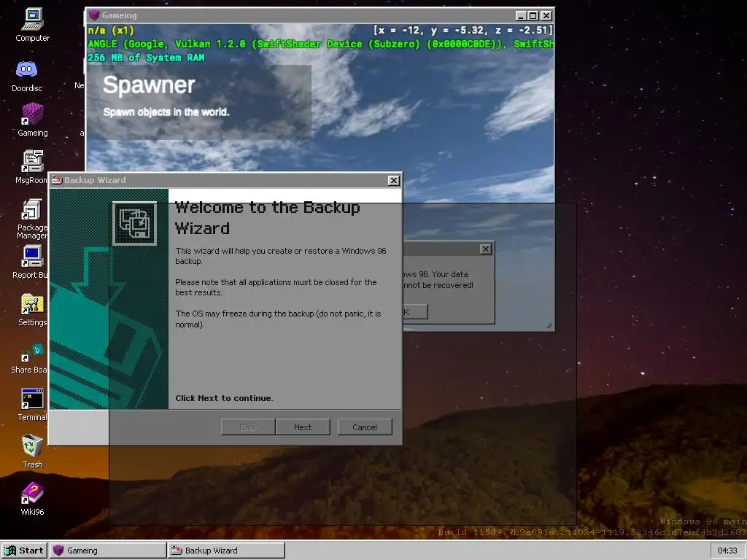Click the taskbar clock showing 04:33

[x=727, y=551]
